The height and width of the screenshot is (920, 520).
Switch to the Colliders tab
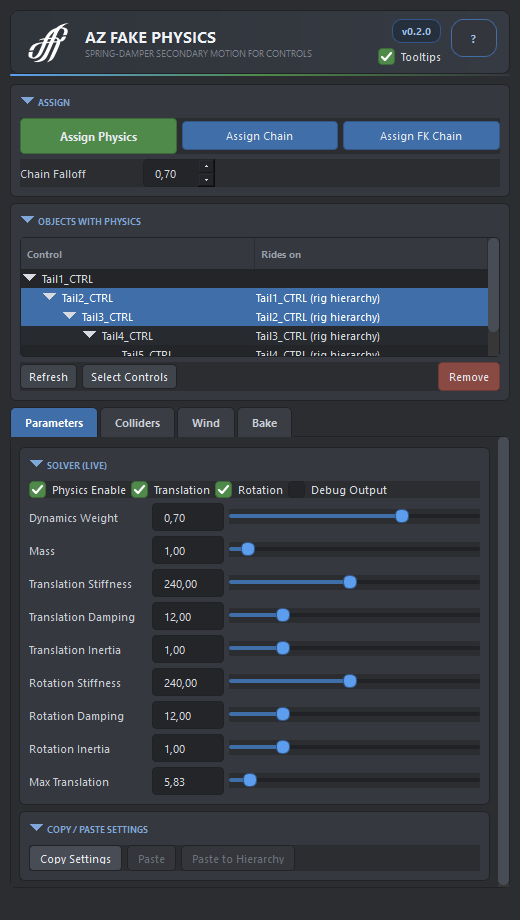(x=137, y=423)
